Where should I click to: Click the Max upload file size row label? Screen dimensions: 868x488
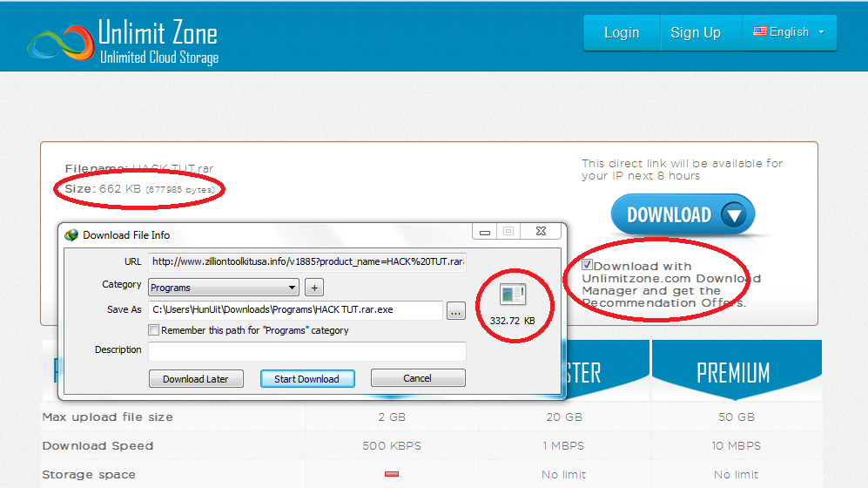click(x=108, y=417)
